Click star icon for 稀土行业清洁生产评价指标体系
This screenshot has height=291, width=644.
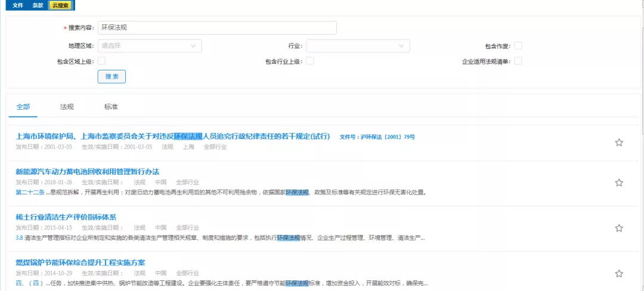tap(619, 228)
